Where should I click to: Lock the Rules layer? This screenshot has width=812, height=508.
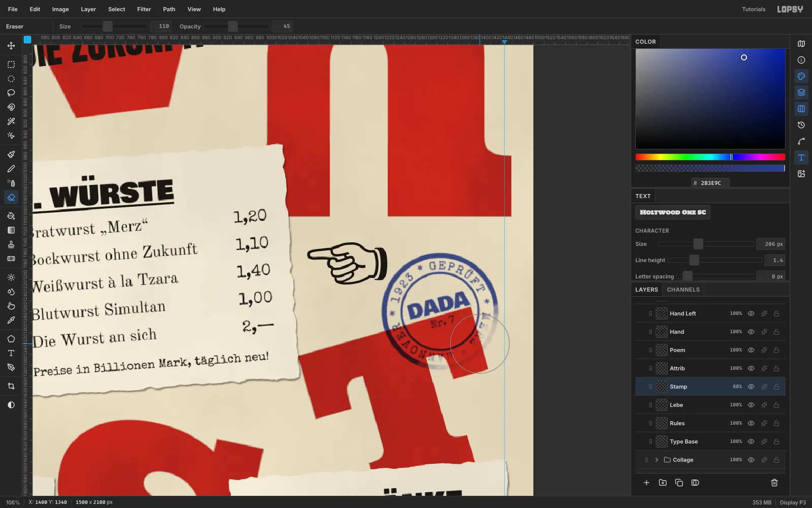776,423
